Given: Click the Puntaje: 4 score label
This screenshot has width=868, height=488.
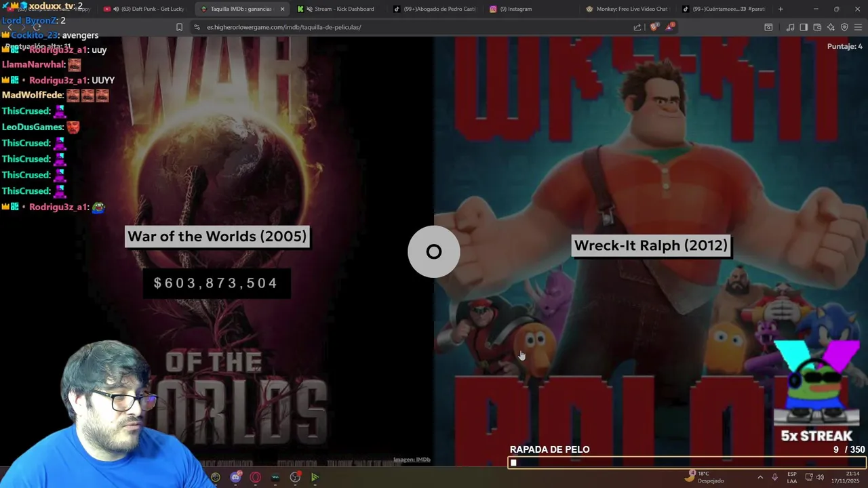Looking at the screenshot, I should pos(845,46).
